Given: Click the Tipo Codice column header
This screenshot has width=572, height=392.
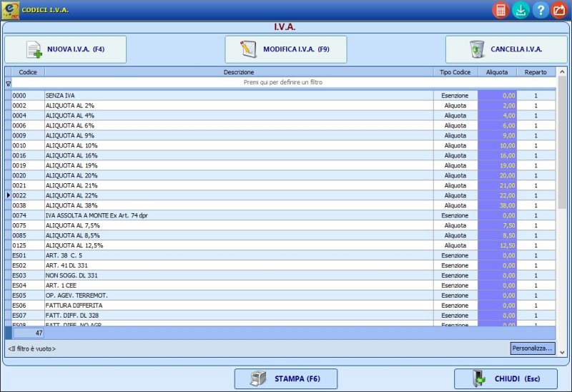Looking at the screenshot, I should [455, 72].
